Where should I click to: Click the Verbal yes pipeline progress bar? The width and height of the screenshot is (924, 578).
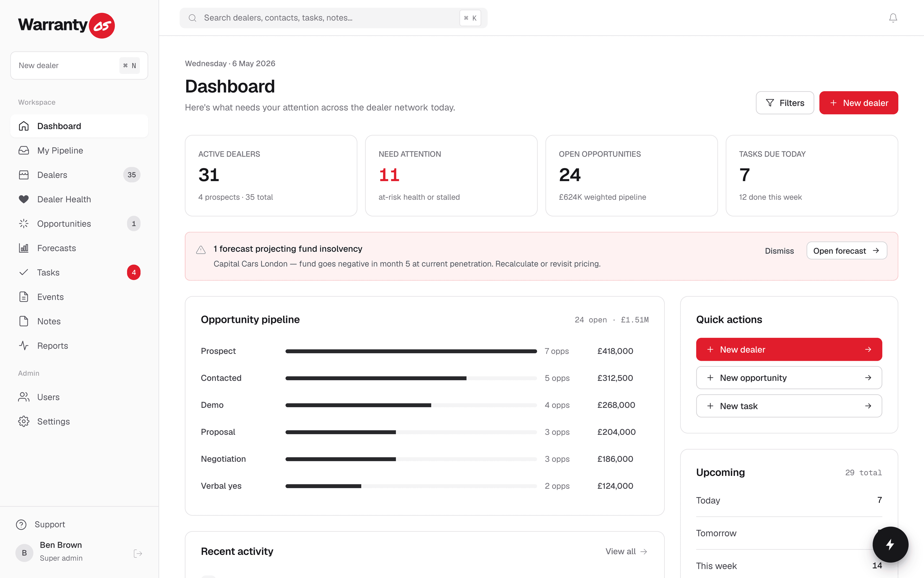[x=411, y=486]
